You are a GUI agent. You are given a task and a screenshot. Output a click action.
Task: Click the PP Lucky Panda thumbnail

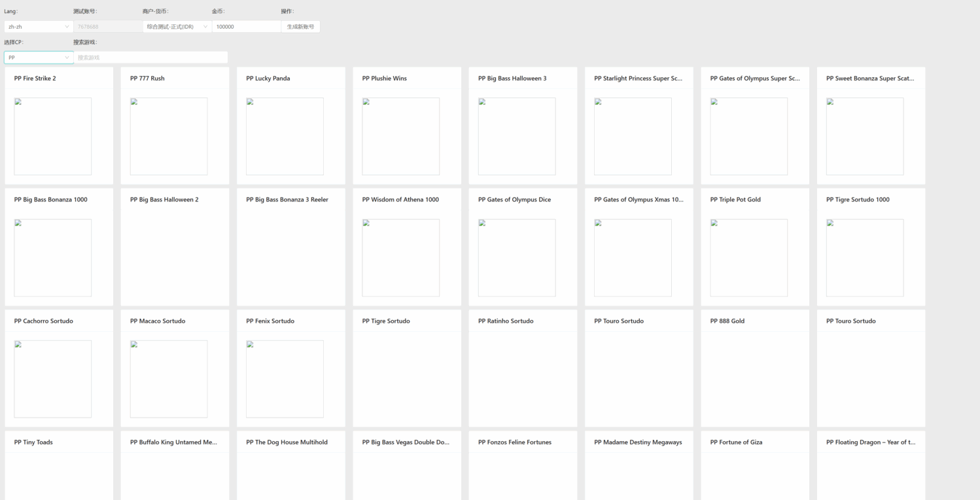click(285, 136)
